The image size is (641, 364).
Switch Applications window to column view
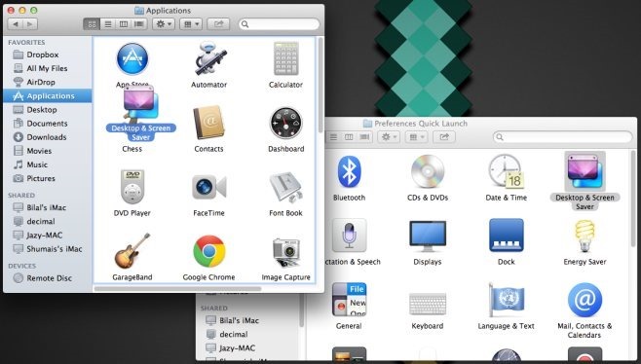pyautogui.click(x=124, y=24)
